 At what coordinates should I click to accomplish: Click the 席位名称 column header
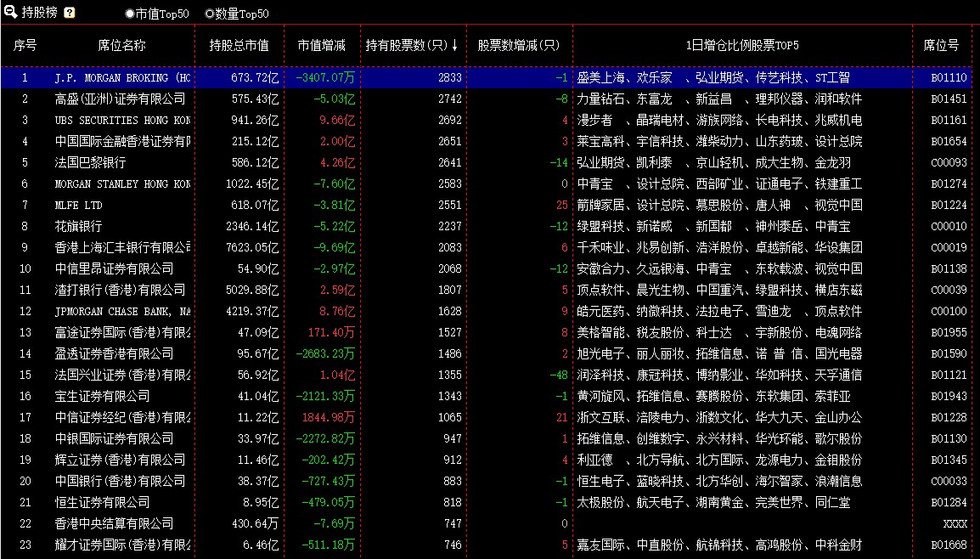coord(121,45)
